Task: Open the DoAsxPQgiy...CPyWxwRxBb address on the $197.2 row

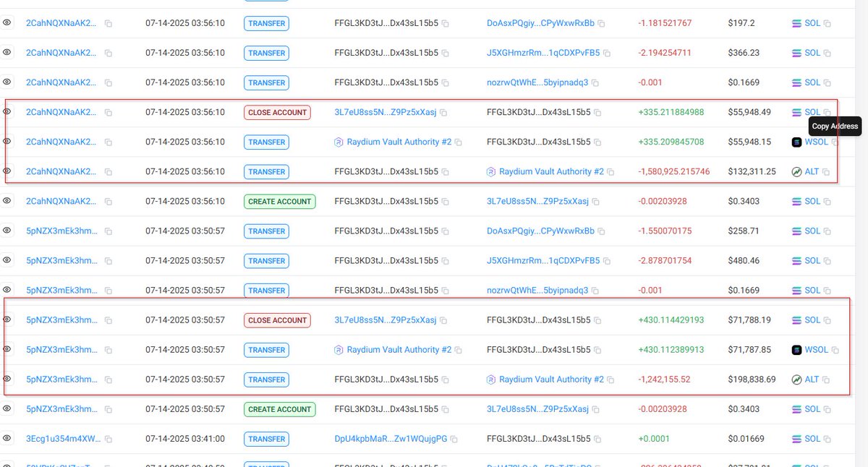Action: pos(540,23)
